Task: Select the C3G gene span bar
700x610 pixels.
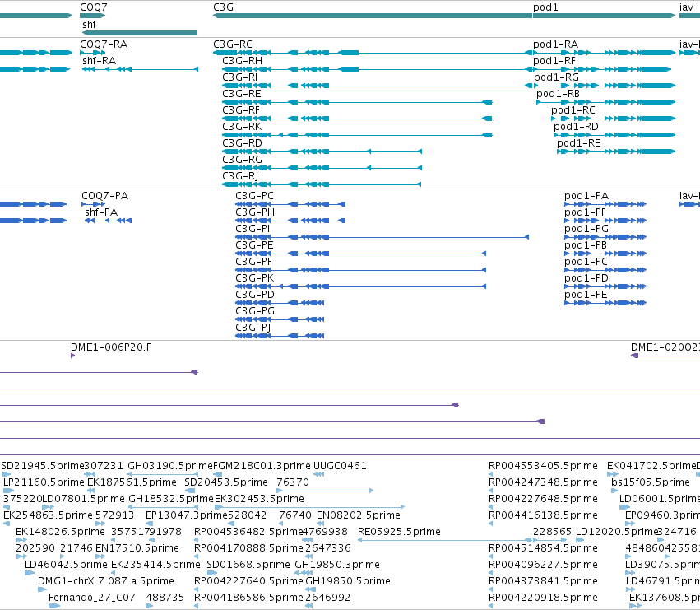Action: (373, 16)
